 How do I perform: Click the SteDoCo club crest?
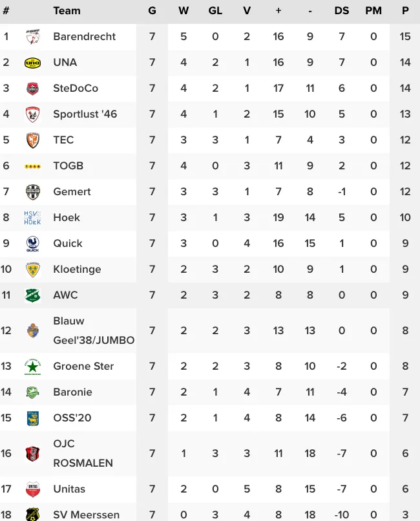[x=32, y=89]
